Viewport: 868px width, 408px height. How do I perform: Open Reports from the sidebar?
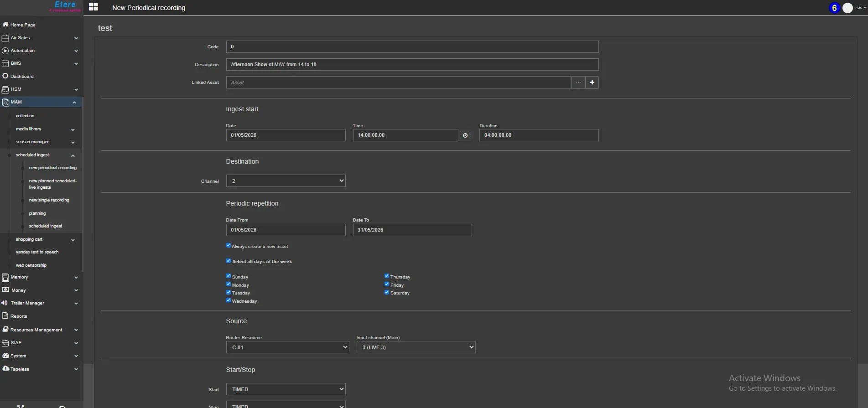pos(19,316)
